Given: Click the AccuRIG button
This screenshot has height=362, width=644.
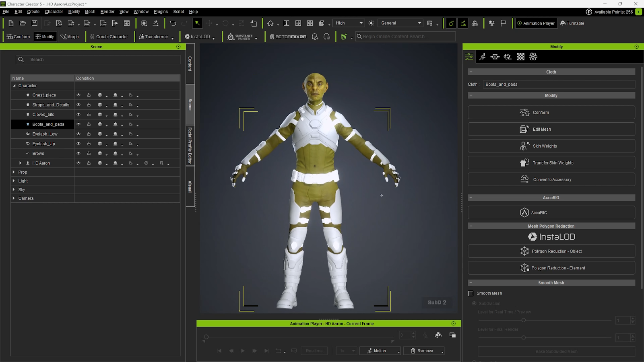Looking at the screenshot, I should pyautogui.click(x=551, y=213).
